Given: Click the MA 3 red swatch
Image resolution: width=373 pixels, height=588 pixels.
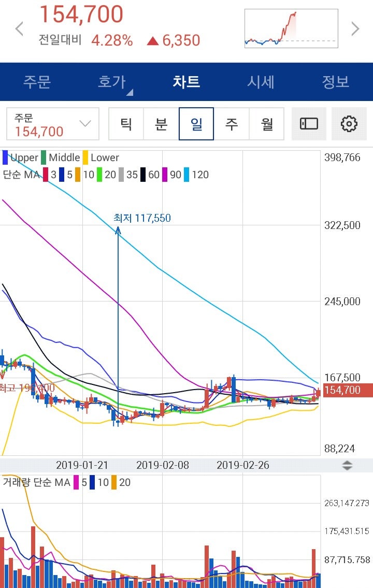Looking at the screenshot, I should [46, 175].
